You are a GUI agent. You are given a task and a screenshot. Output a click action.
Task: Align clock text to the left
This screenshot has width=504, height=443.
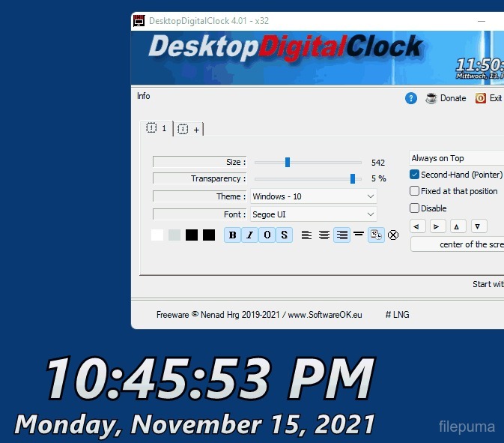[306, 235]
